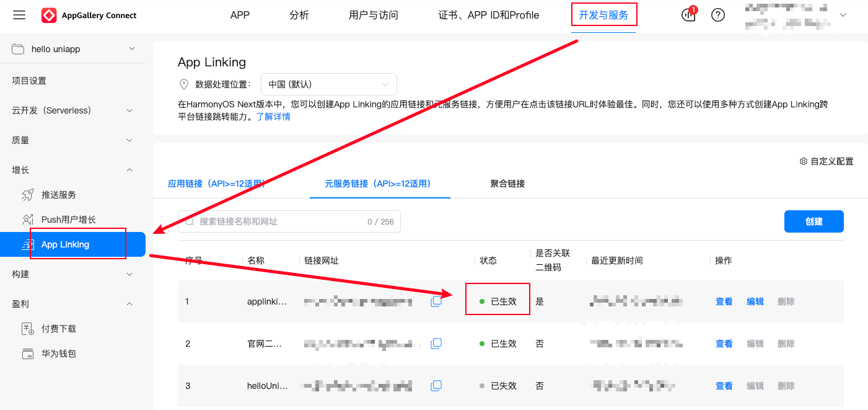Click the 华为钱包 wallet icon
868x410 pixels.
pyautogui.click(x=28, y=354)
